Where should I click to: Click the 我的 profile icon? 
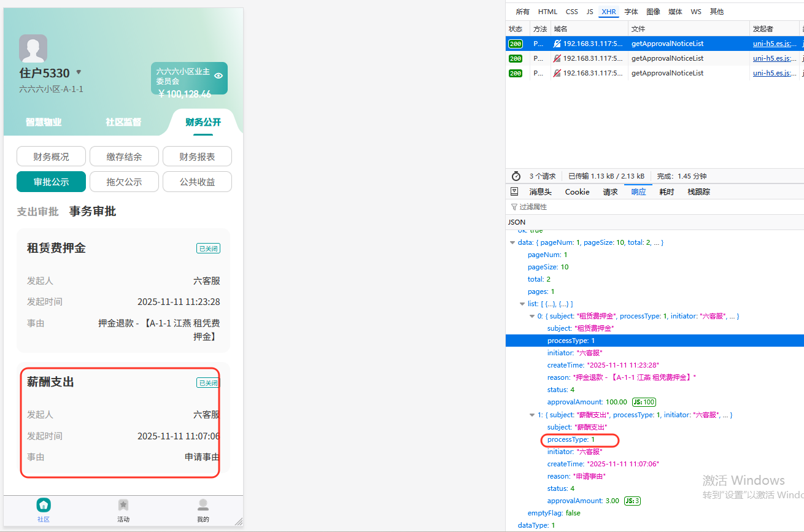tap(203, 504)
